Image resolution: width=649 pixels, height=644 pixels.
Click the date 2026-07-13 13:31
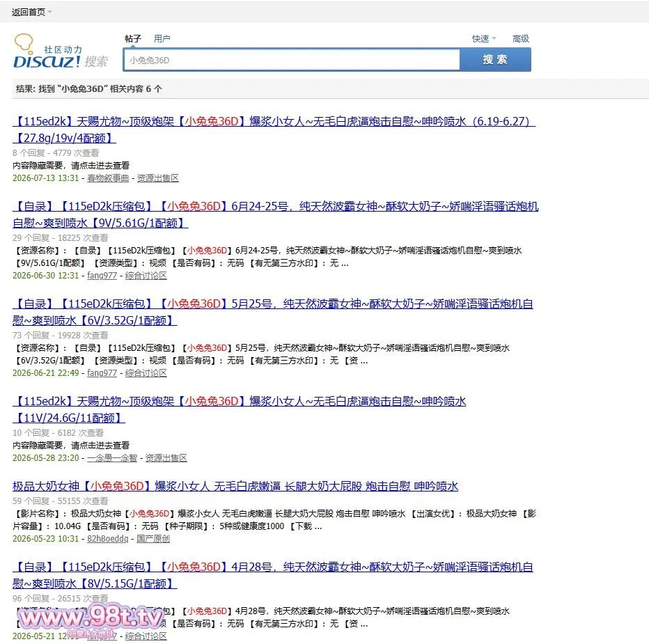click(x=45, y=178)
